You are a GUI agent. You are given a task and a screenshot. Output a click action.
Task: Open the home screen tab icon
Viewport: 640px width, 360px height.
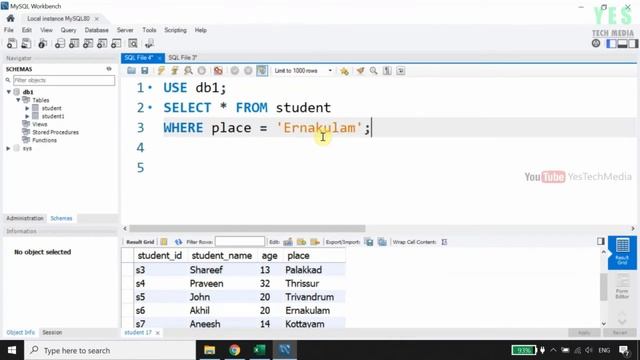point(10,18)
